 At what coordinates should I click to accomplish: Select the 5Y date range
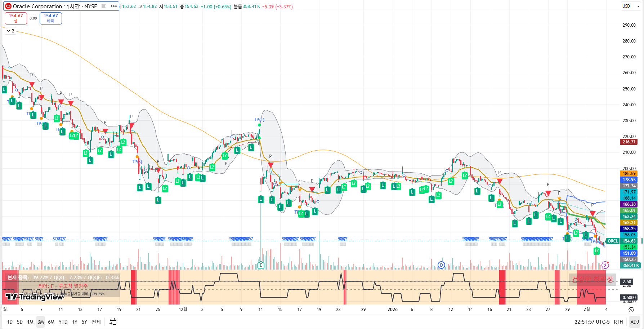pos(84,322)
